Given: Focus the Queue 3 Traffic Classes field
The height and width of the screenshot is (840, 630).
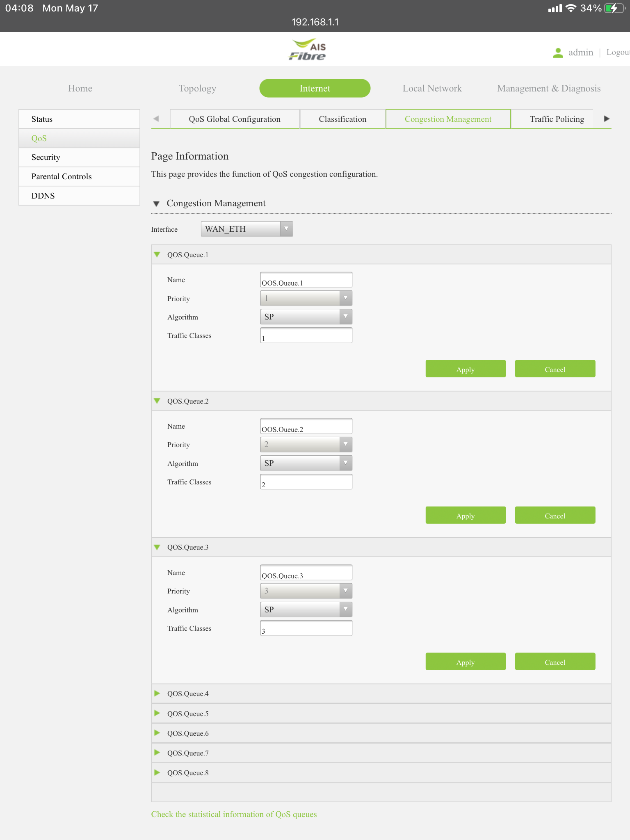Looking at the screenshot, I should click(x=306, y=628).
